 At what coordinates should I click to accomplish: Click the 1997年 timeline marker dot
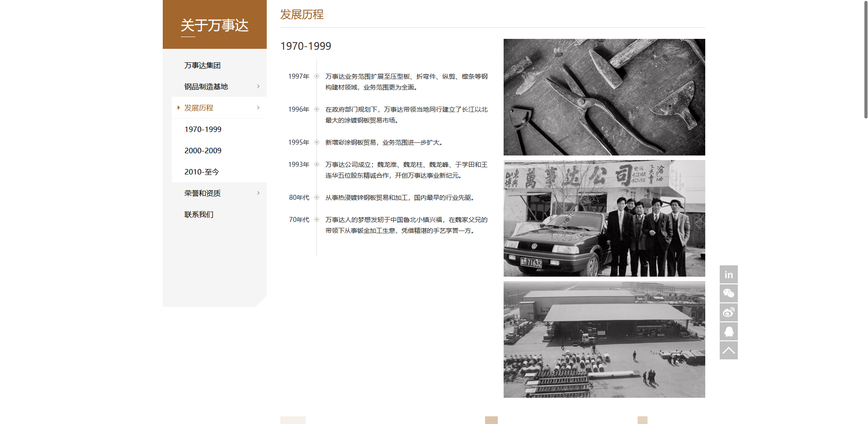point(316,76)
